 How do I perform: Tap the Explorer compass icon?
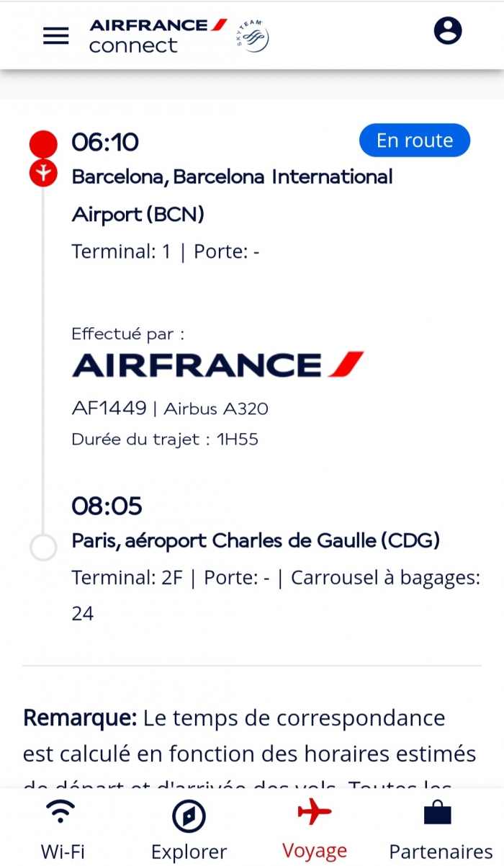click(x=189, y=817)
